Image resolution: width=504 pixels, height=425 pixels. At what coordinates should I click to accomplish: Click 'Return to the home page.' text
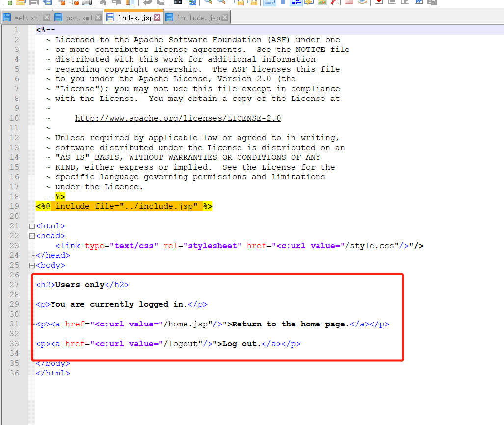(291, 324)
